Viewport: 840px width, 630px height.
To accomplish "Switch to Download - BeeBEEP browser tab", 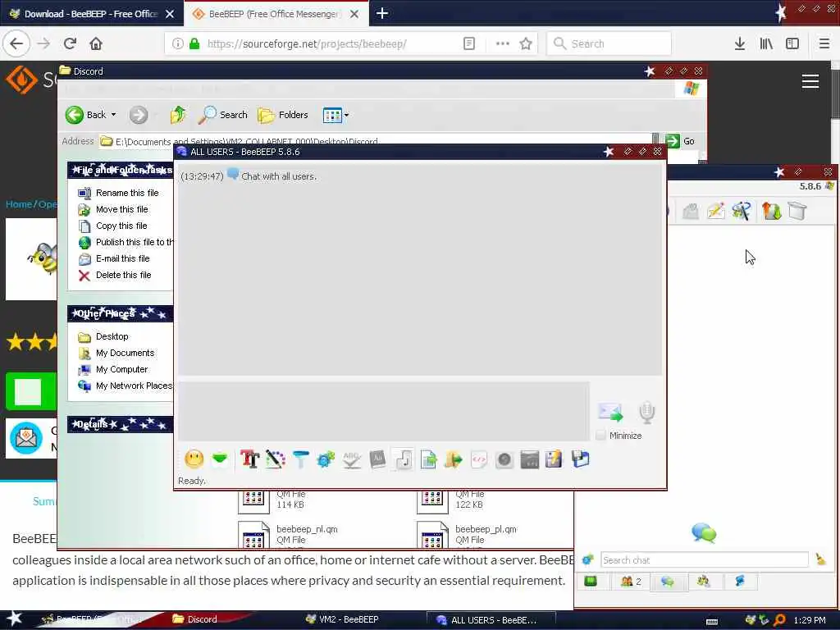I will (x=91, y=14).
